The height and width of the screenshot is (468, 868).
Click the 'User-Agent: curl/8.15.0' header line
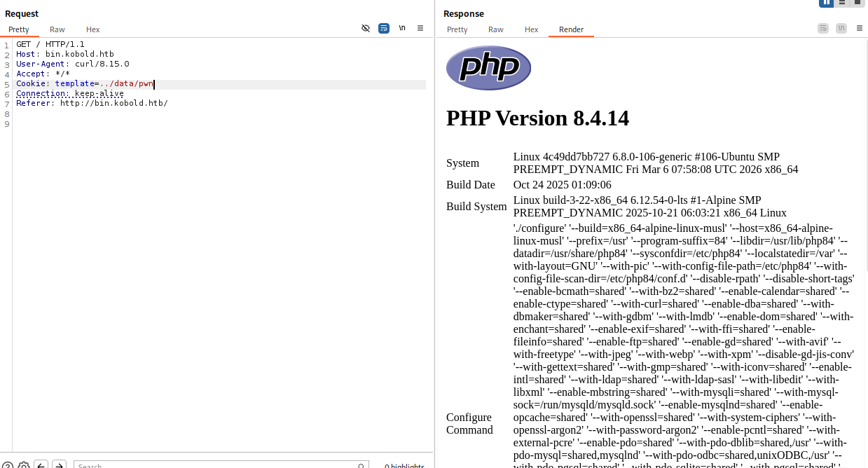point(73,64)
